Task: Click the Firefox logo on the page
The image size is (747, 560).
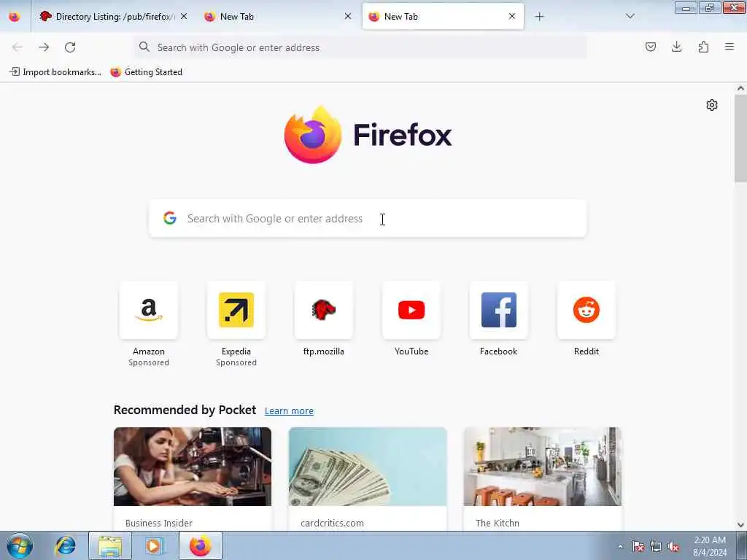Action: click(368, 135)
